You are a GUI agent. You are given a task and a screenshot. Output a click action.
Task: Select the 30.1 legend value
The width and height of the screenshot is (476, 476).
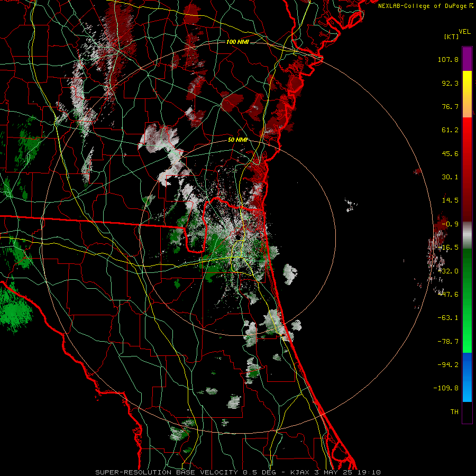click(450, 177)
